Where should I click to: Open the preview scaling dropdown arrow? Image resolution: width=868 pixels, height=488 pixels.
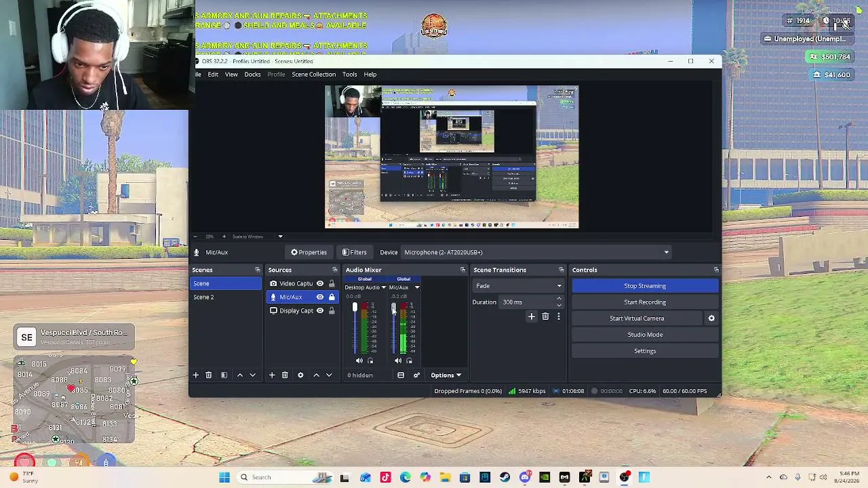pyautogui.click(x=280, y=237)
